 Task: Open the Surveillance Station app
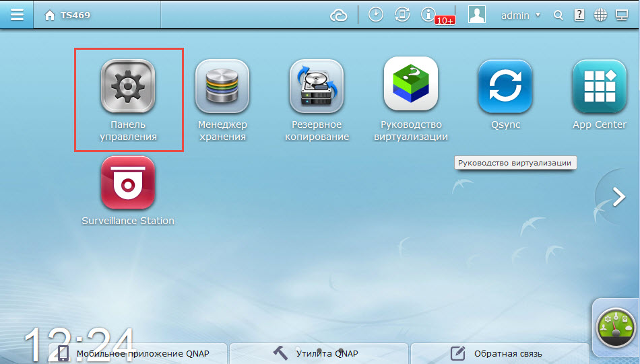[x=128, y=182]
